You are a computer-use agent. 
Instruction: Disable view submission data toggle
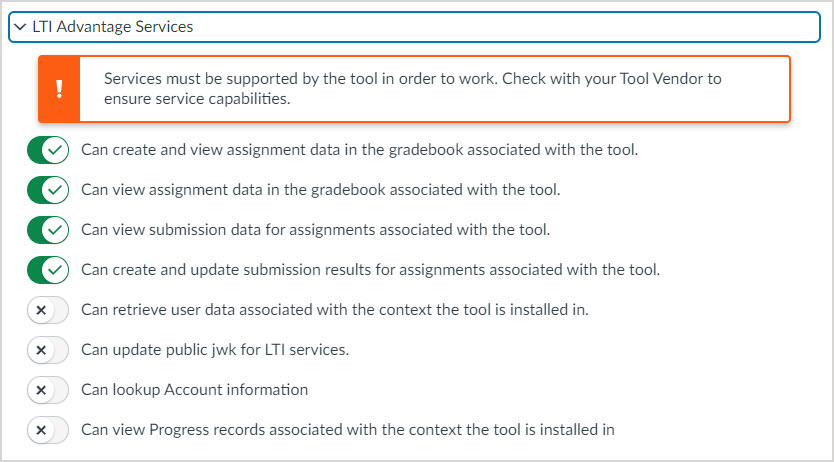pos(48,230)
